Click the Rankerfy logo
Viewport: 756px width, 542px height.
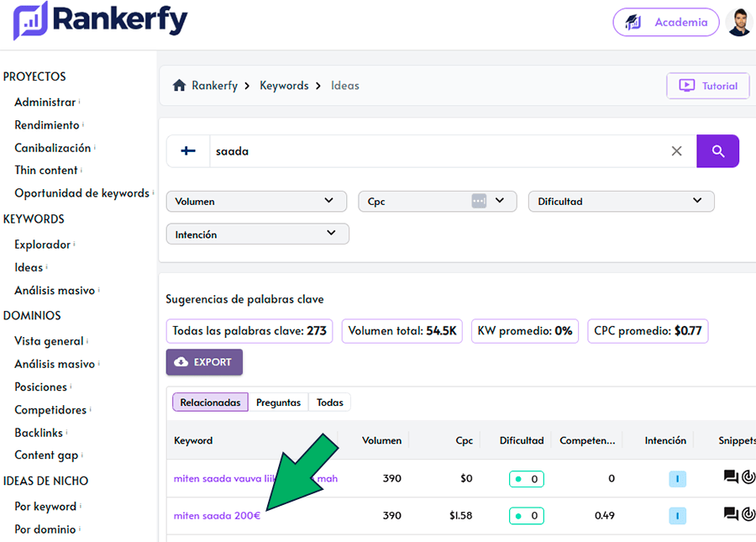[x=100, y=21]
